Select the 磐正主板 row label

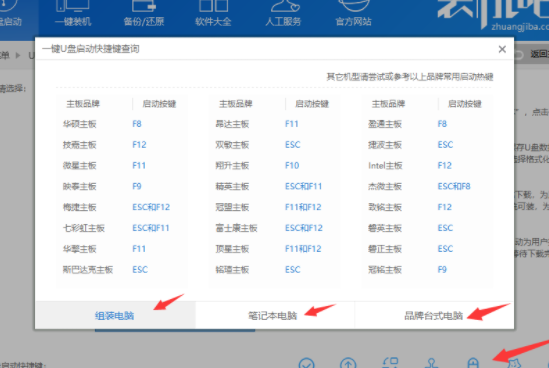coord(385,249)
